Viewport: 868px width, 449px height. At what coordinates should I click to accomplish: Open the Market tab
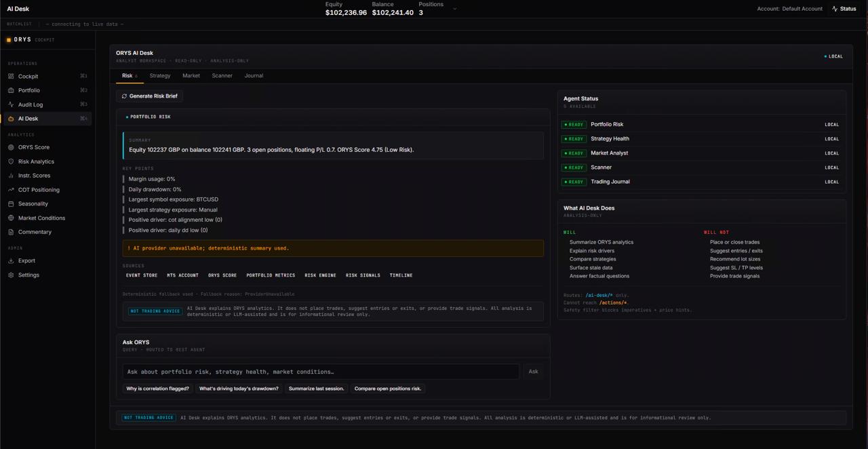(191, 76)
